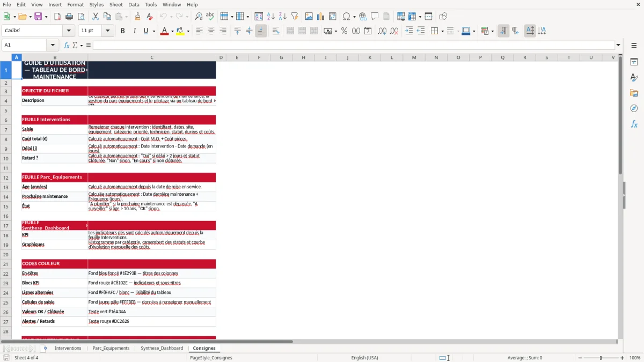Toggle left-to-right text direction
This screenshot has height=362, width=644.
pyautogui.click(x=503, y=31)
